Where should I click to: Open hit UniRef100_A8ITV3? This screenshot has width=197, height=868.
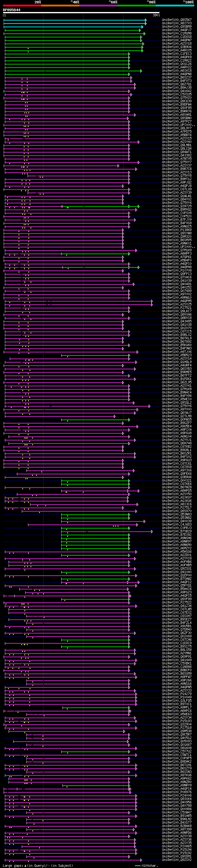[x=177, y=23]
